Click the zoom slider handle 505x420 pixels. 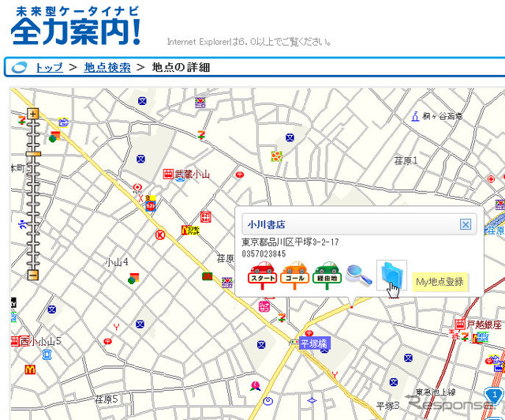[33, 154]
